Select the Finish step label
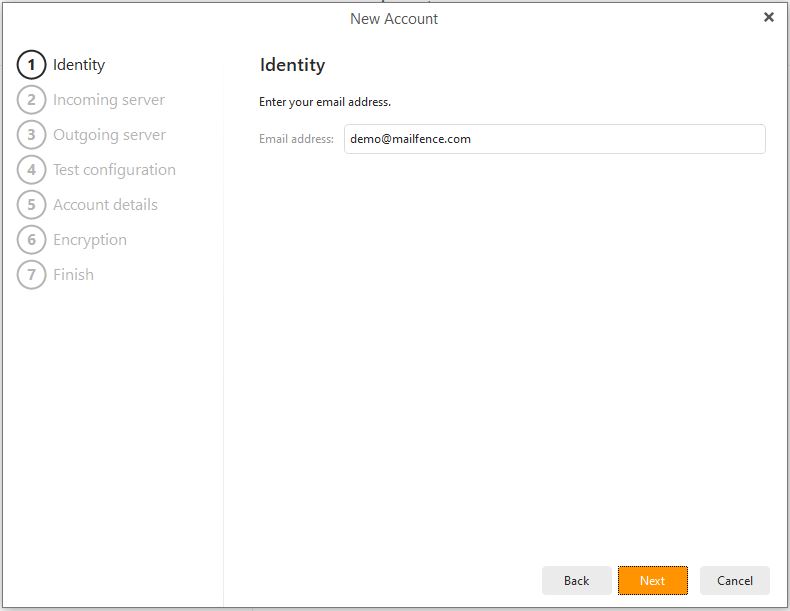The height and width of the screenshot is (611, 790). (74, 275)
